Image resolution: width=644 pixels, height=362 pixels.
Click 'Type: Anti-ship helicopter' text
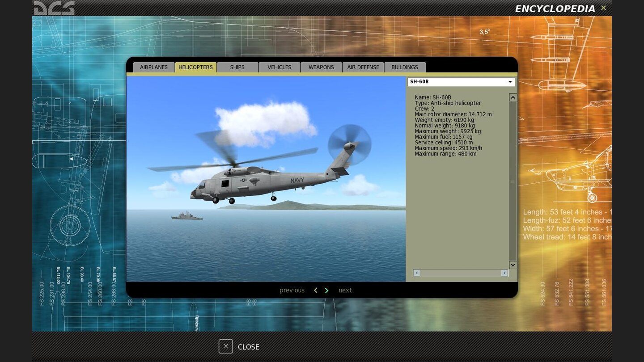click(448, 103)
